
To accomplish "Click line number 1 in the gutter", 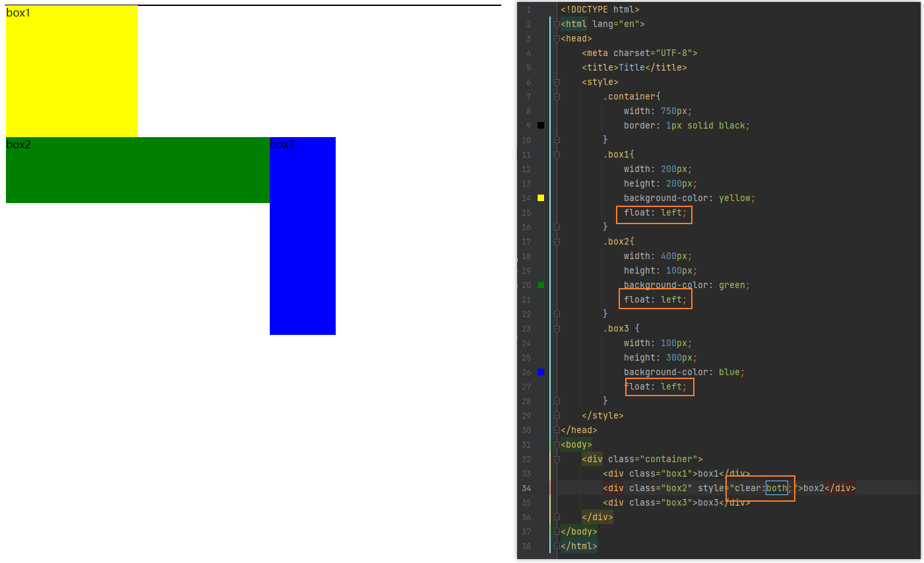I will 528,10.
